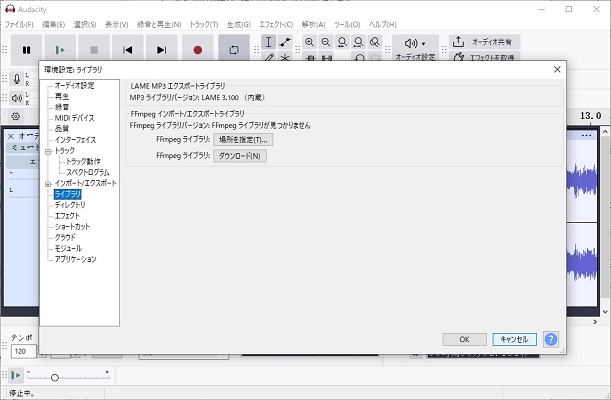Select the Envelope tool
The width and height of the screenshot is (611, 400).
[x=285, y=42]
